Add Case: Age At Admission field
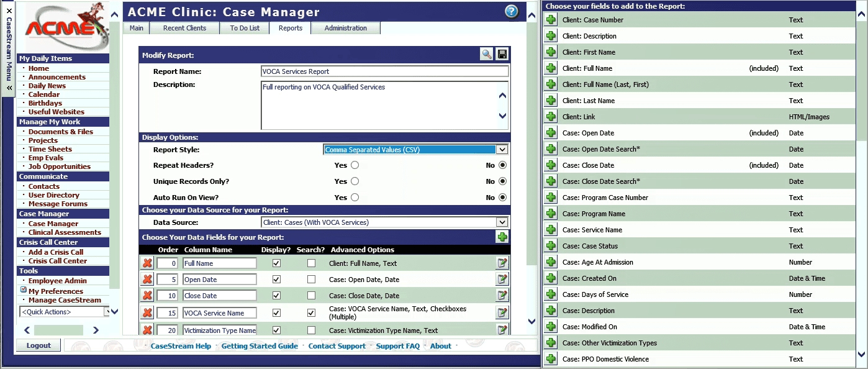The height and width of the screenshot is (369, 868). click(x=551, y=262)
